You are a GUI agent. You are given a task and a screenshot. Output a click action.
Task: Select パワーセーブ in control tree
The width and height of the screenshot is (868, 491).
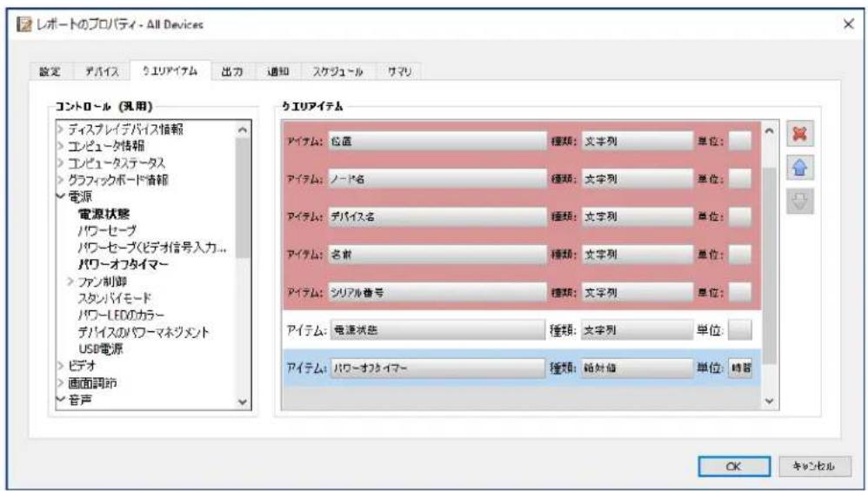[x=107, y=230]
